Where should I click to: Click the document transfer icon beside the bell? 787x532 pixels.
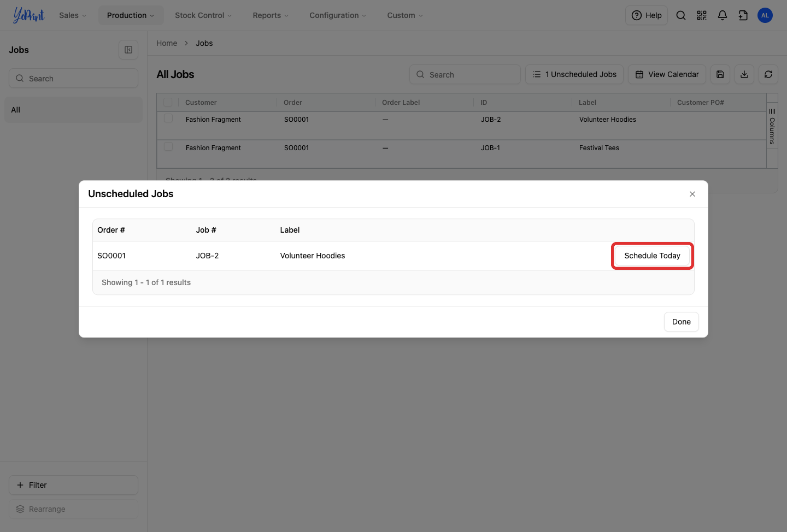point(743,15)
